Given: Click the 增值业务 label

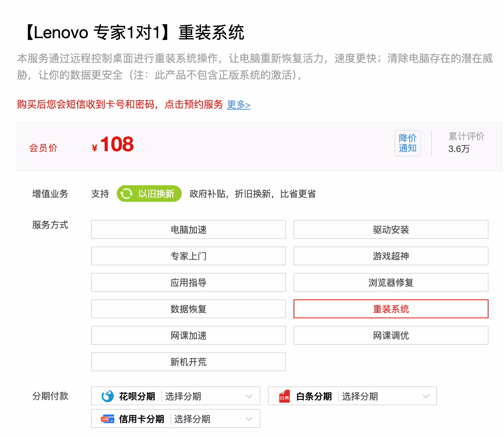Looking at the screenshot, I should [x=50, y=194].
